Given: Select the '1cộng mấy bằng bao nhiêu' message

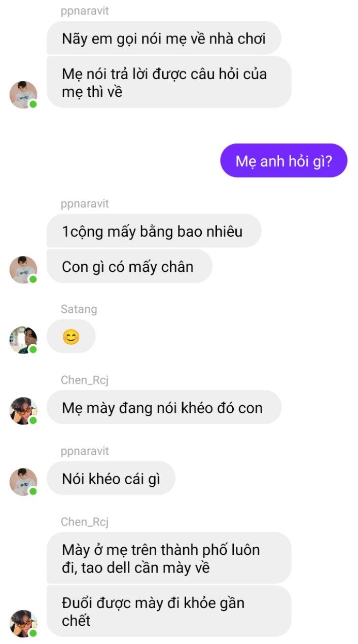Looking at the screenshot, I should (154, 231).
